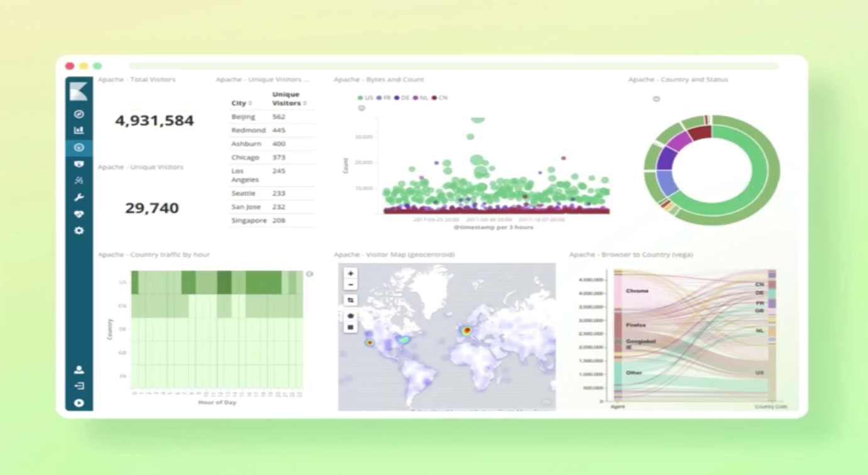Click the Europe hotspot on the visitor map

[x=466, y=330]
